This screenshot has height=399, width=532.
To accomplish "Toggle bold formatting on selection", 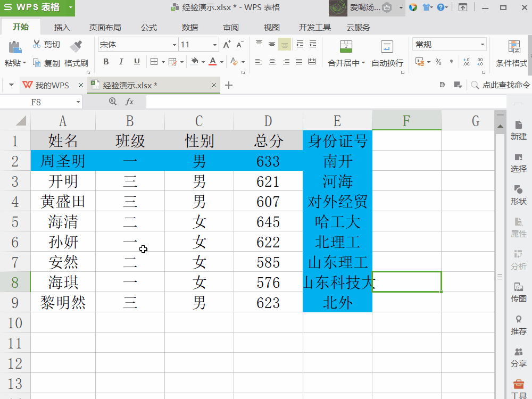I will (105, 62).
